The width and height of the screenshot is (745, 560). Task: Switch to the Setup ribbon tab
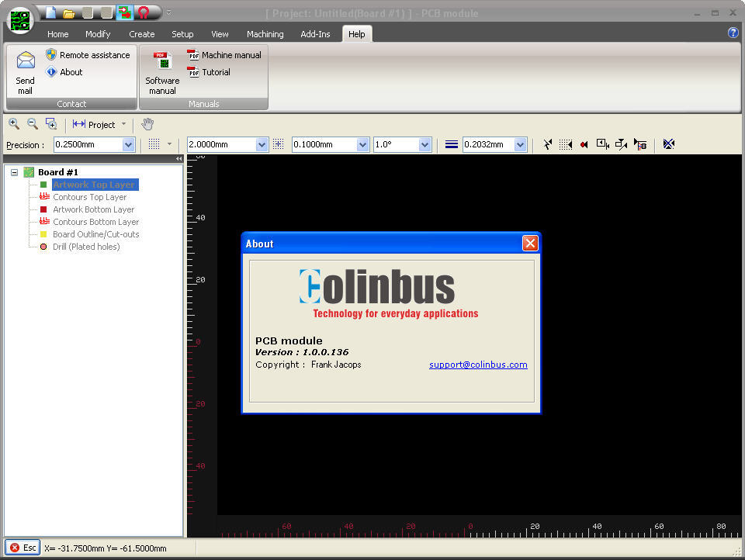(182, 33)
